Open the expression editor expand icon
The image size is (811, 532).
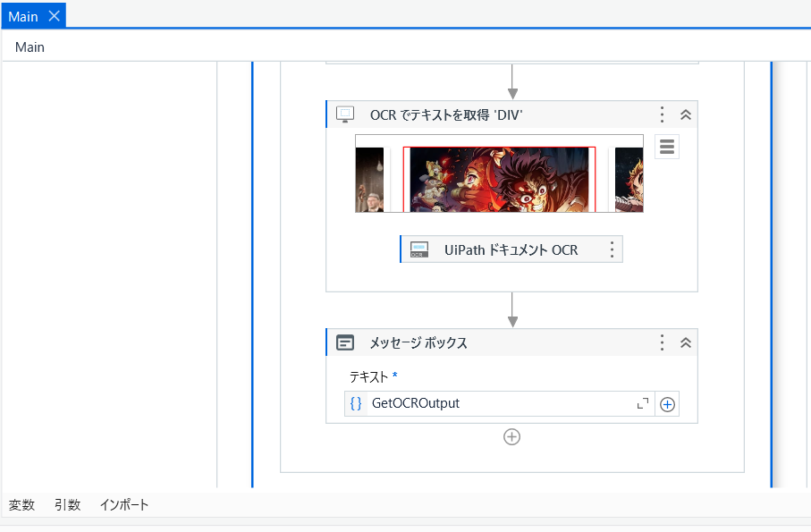pyautogui.click(x=642, y=404)
